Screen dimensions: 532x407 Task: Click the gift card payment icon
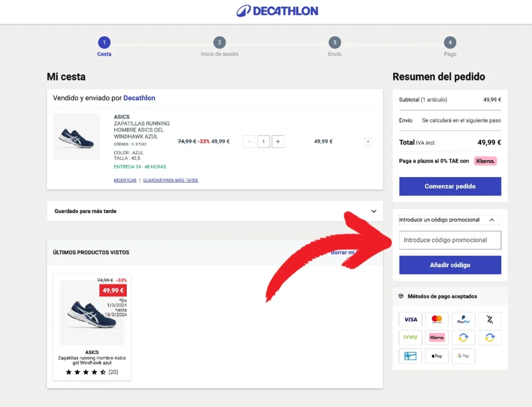(410, 356)
